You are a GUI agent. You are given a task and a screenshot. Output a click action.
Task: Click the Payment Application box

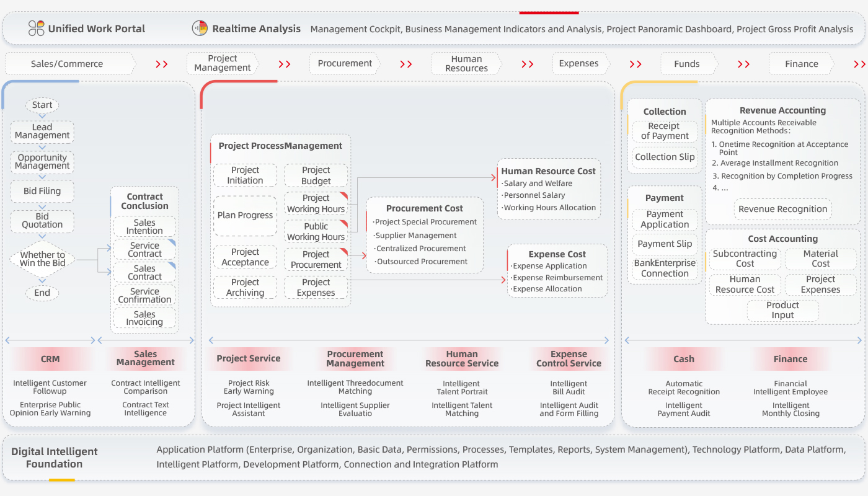tap(665, 219)
